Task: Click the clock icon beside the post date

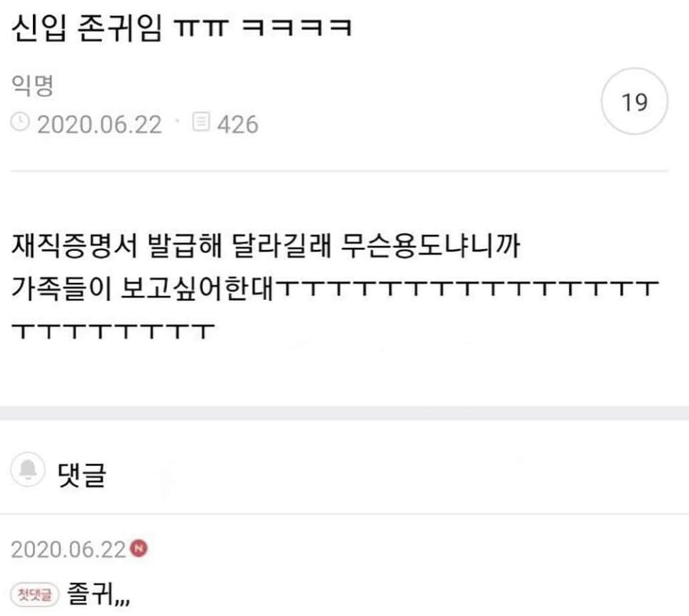Action: [20, 122]
